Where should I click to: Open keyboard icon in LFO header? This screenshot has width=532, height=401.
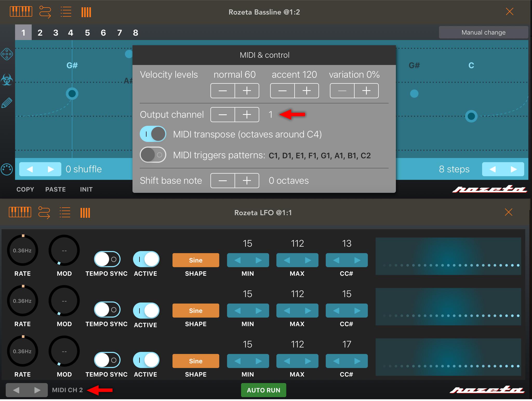point(20,212)
